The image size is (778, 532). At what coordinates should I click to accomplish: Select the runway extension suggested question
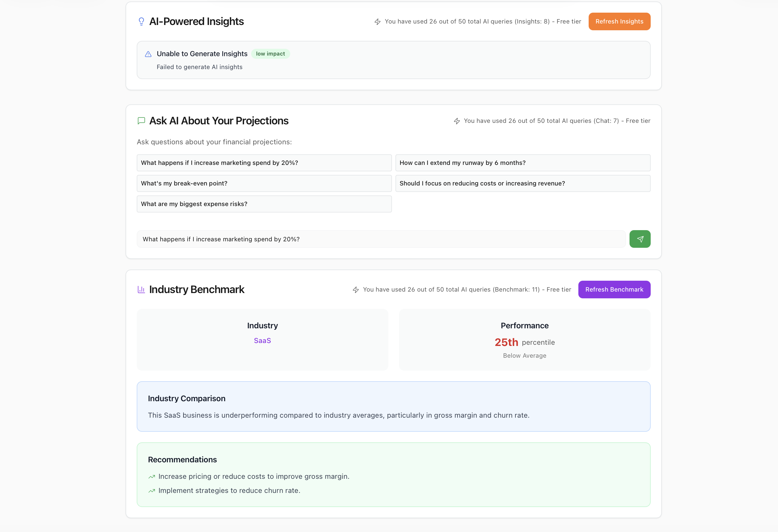(523, 163)
